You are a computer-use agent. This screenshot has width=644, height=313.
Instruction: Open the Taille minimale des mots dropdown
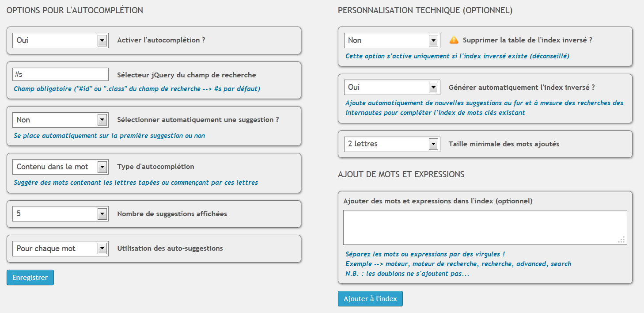tap(392, 144)
